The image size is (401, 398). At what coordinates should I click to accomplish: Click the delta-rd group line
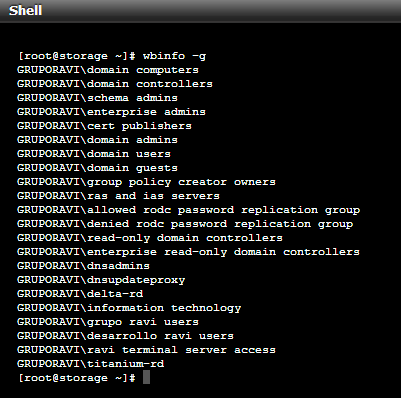[x=80, y=294]
